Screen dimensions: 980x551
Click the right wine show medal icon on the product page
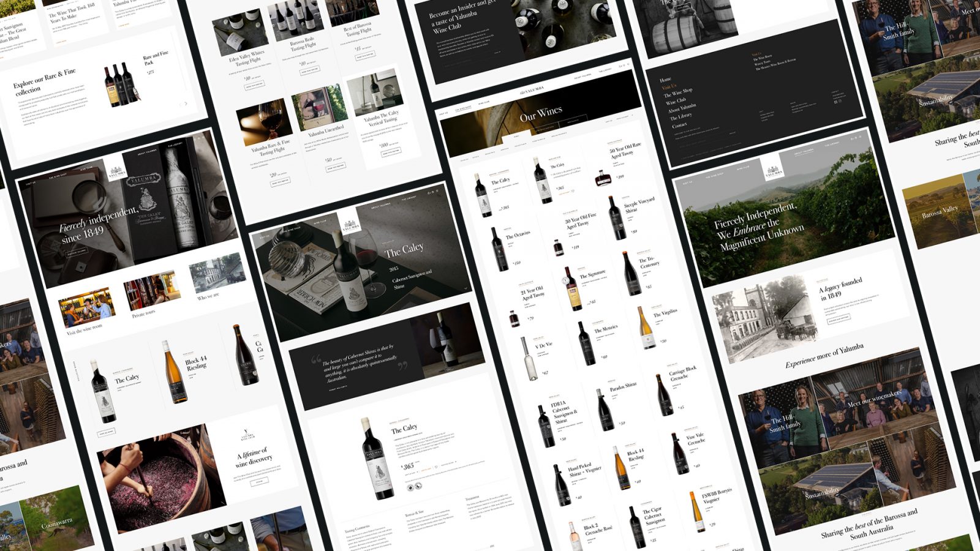coord(418,487)
